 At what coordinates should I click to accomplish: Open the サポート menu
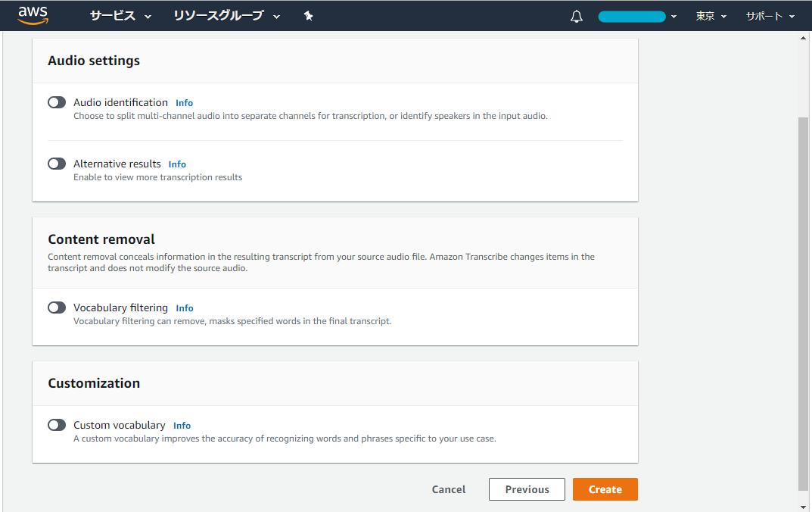click(770, 17)
